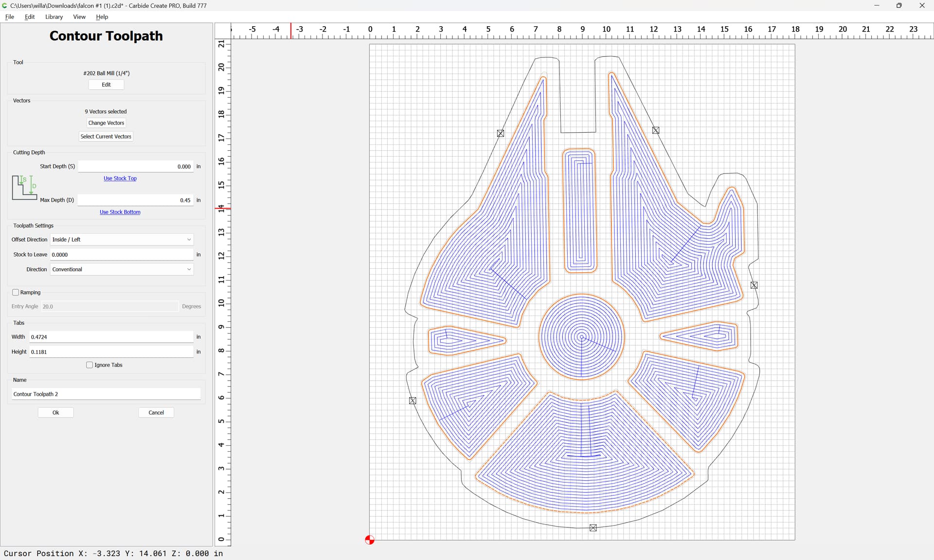934x560 pixels.
Task: Click the tab marker at the bottom of the outline
Action: [x=593, y=528]
